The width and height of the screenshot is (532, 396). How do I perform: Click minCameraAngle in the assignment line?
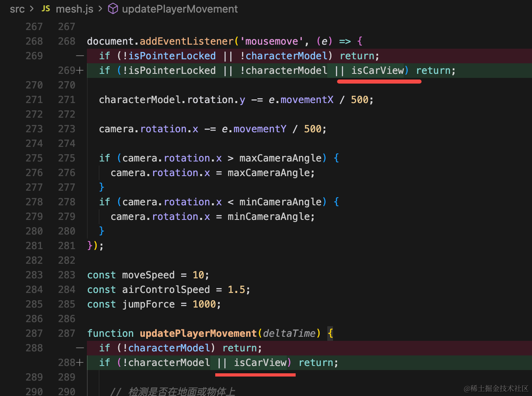269,216
